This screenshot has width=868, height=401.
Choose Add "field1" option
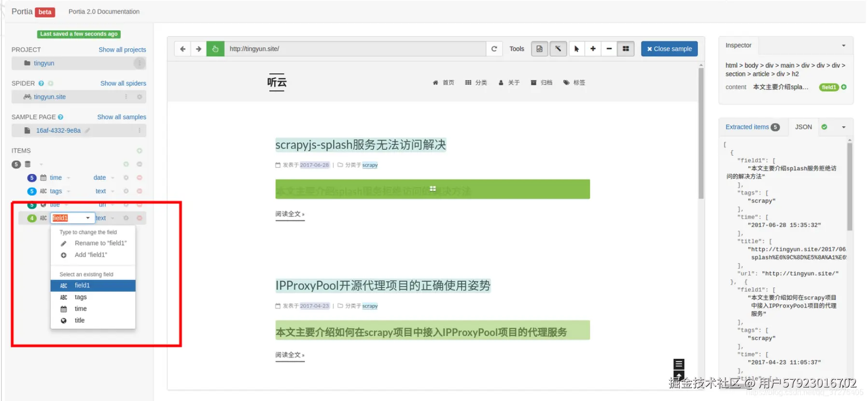point(93,255)
